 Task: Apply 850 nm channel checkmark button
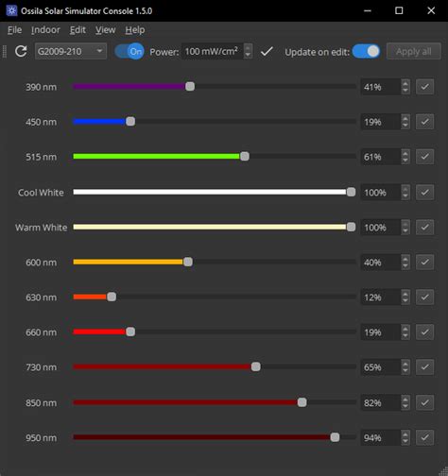424,402
